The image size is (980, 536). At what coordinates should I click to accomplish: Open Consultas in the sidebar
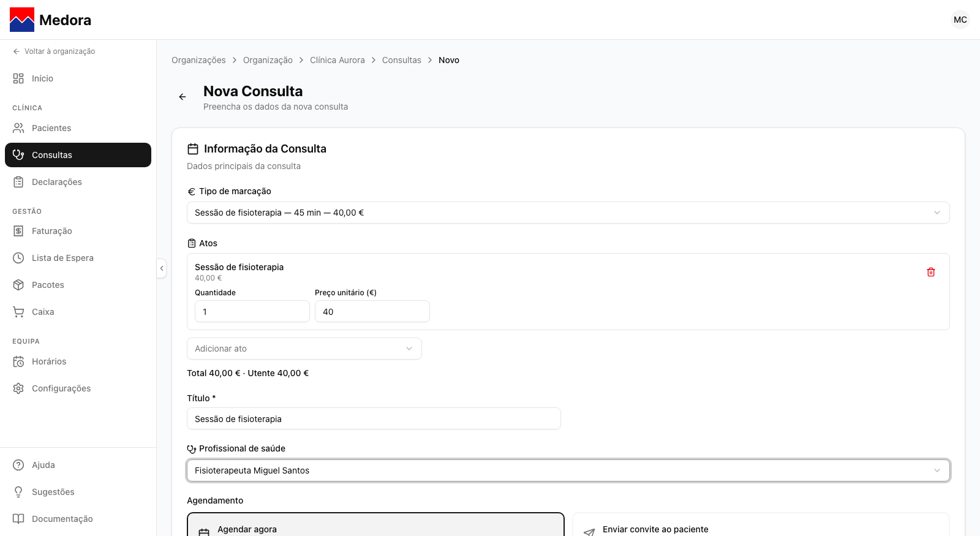[x=78, y=155]
